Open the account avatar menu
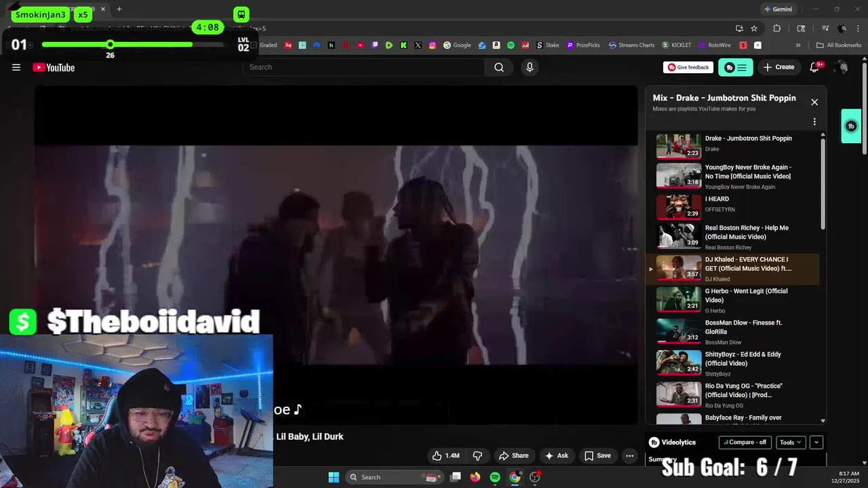The width and height of the screenshot is (868, 488). [x=842, y=67]
